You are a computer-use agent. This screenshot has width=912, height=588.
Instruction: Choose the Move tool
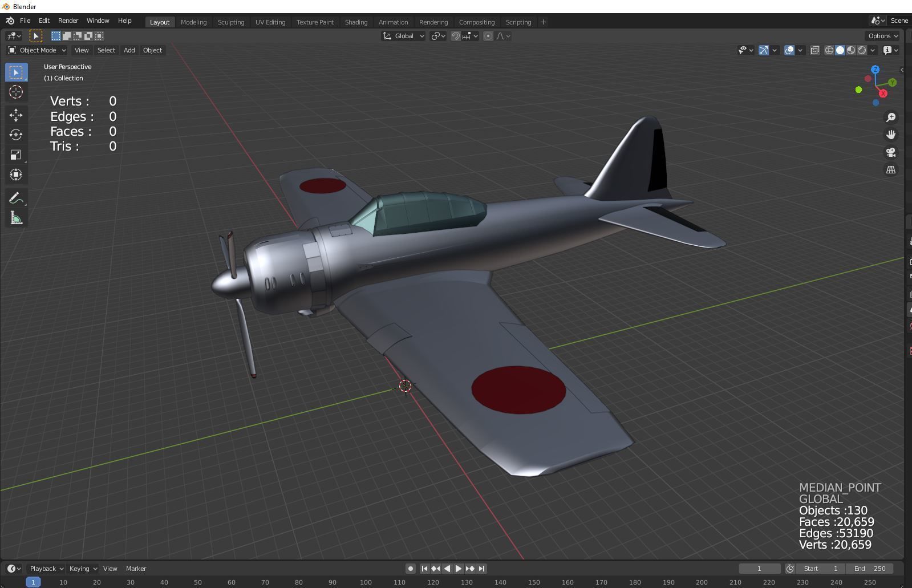(x=16, y=115)
